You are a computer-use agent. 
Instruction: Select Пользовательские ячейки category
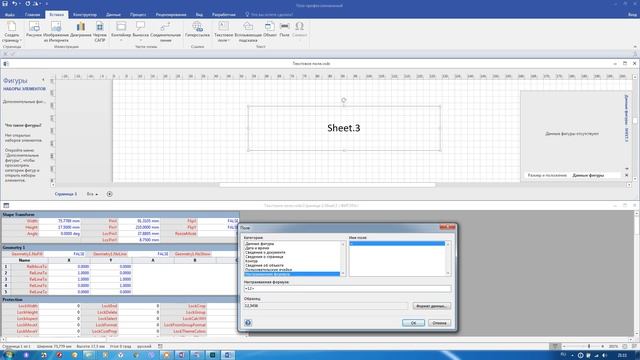tap(268, 270)
